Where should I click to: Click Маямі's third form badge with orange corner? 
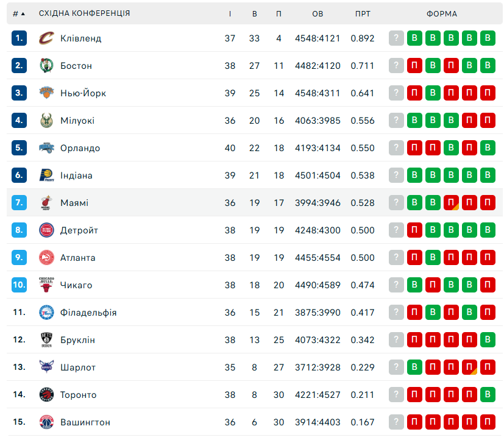click(x=452, y=203)
